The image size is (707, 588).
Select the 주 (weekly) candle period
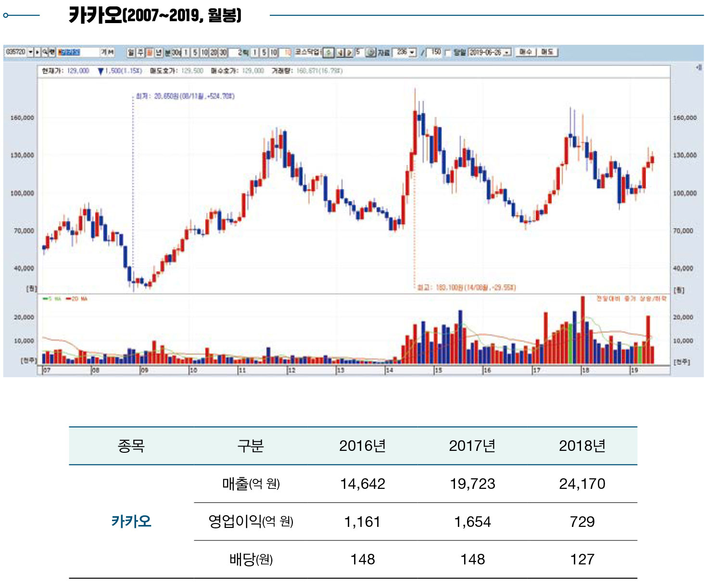[x=140, y=52]
